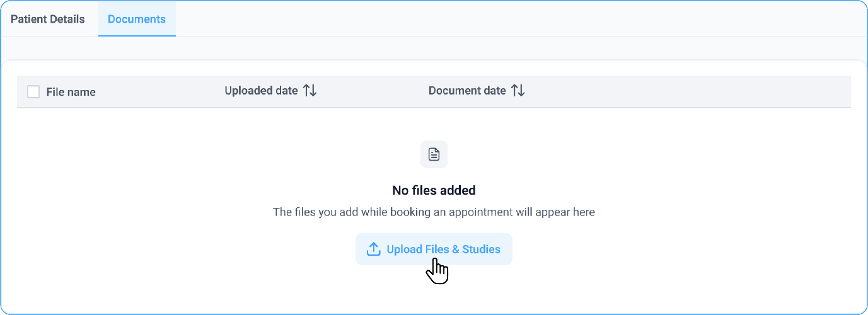
Task: Tick the select-all checkbox beside File name
Action: [33, 92]
